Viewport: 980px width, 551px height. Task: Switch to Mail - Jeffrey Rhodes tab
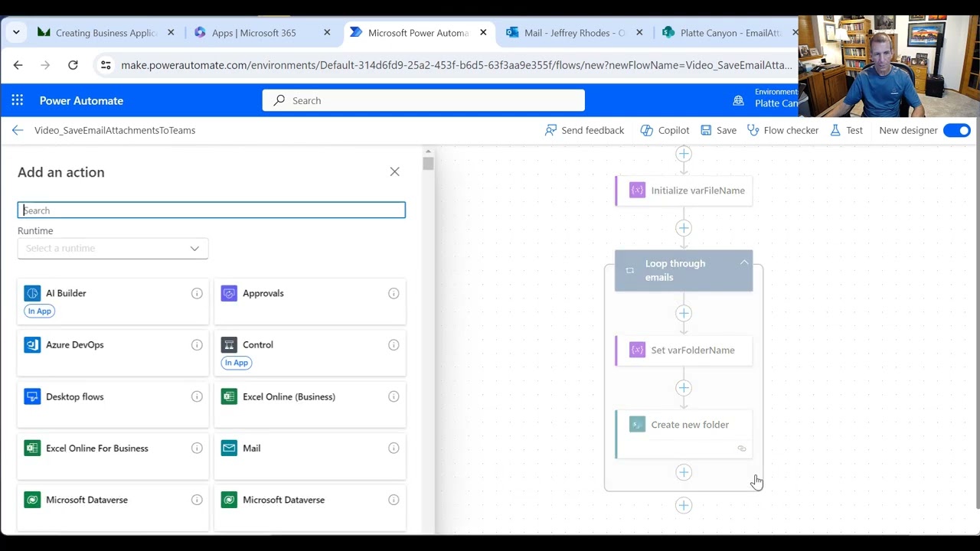[x=574, y=33]
